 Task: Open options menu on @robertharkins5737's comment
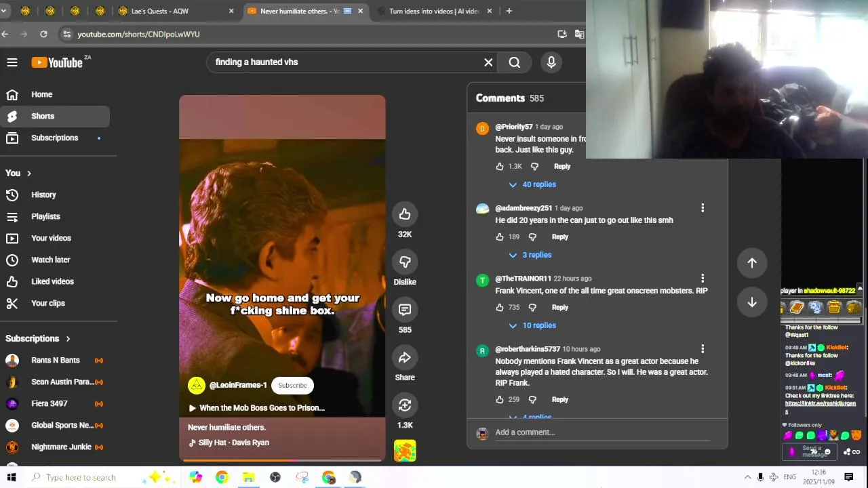click(703, 349)
